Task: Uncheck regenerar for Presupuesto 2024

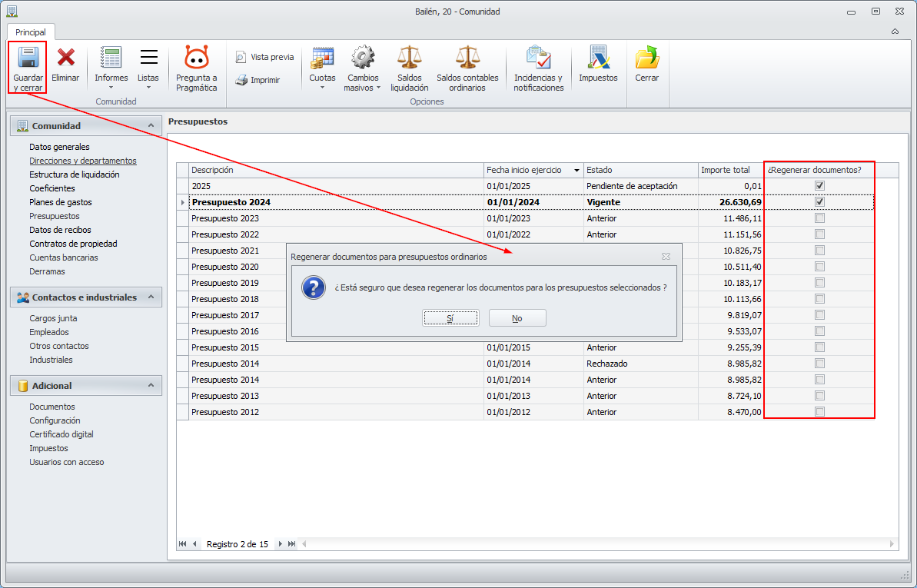Action: coord(820,202)
